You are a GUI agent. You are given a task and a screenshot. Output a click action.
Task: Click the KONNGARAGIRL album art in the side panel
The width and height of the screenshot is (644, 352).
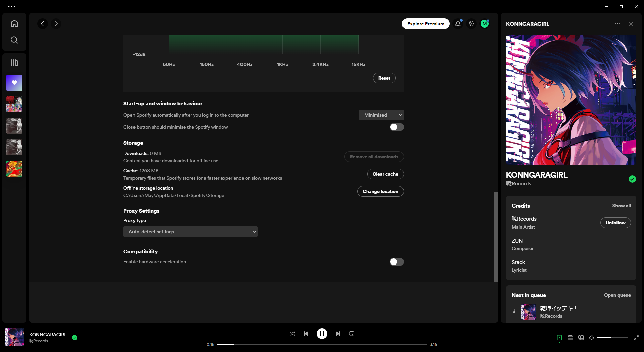571,100
